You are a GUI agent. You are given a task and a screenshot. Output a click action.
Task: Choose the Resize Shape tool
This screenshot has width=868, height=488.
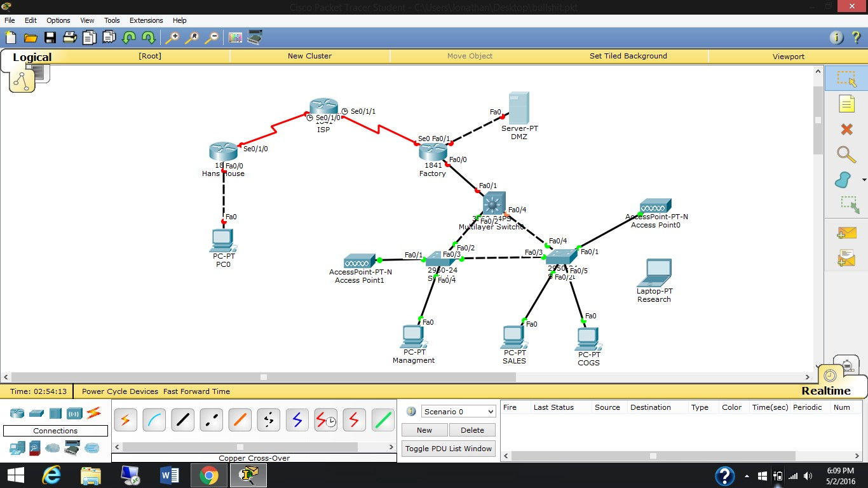click(850, 205)
